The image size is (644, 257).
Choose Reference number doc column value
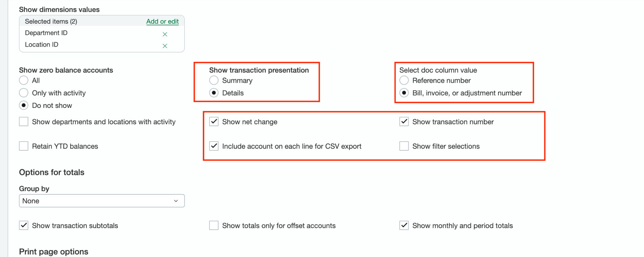(x=404, y=81)
